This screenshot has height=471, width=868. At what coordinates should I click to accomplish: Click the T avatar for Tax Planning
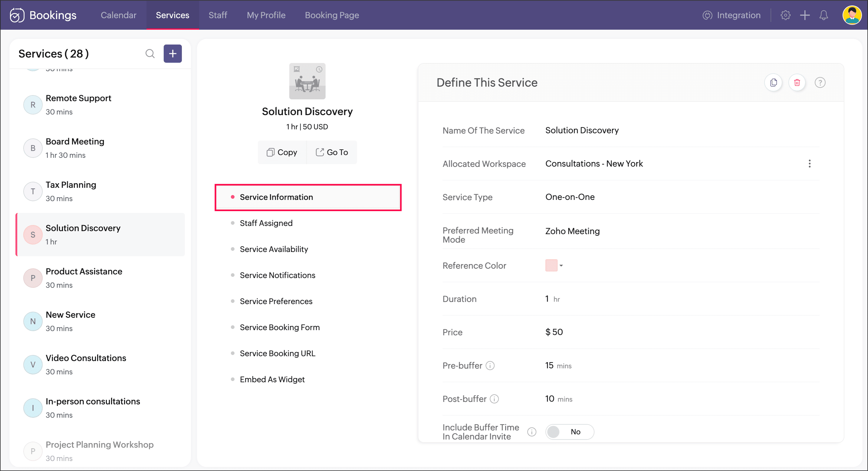click(x=33, y=191)
